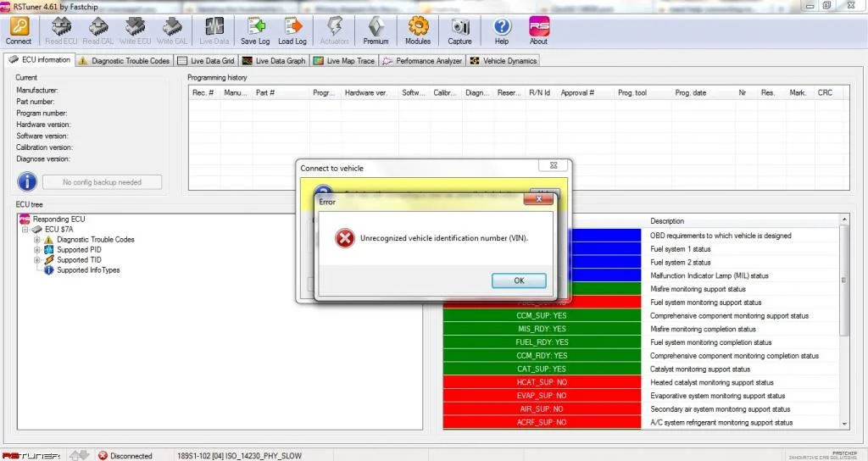Screen dimensions: 868x461
Task: Expand the Supported TID tree node
Action: (37, 259)
